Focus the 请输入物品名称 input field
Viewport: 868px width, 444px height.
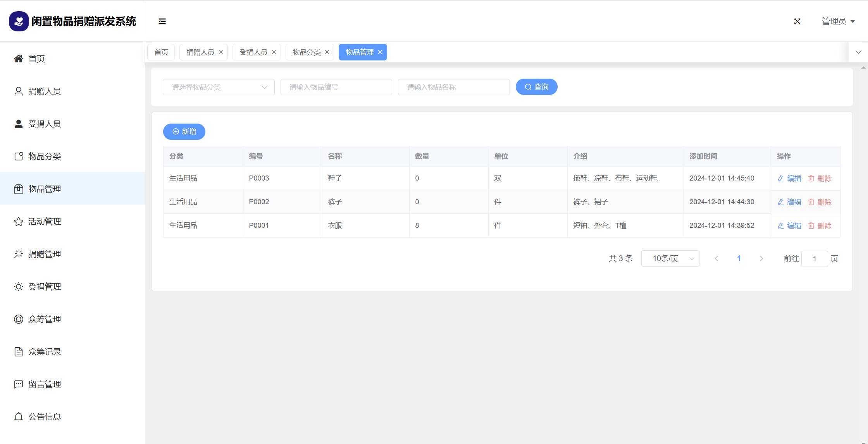click(x=453, y=87)
